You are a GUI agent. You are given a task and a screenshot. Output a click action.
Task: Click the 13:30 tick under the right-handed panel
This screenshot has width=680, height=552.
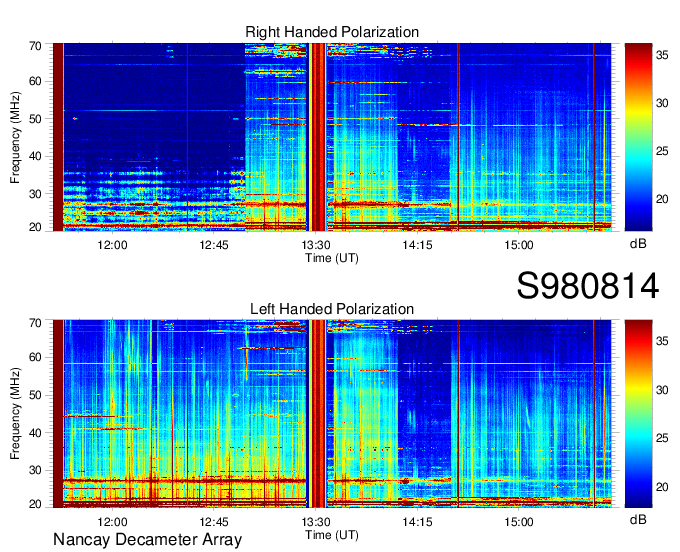pyautogui.click(x=316, y=245)
